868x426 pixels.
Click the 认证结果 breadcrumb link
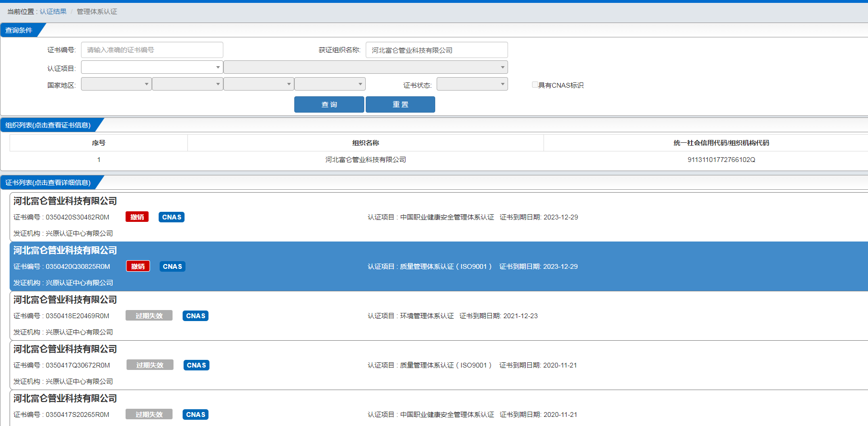[53, 12]
